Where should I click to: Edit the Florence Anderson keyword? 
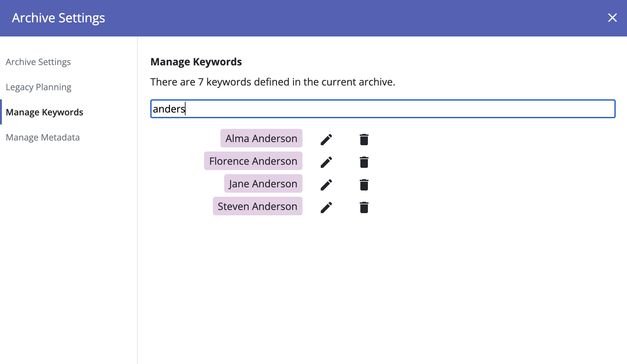pos(326,162)
